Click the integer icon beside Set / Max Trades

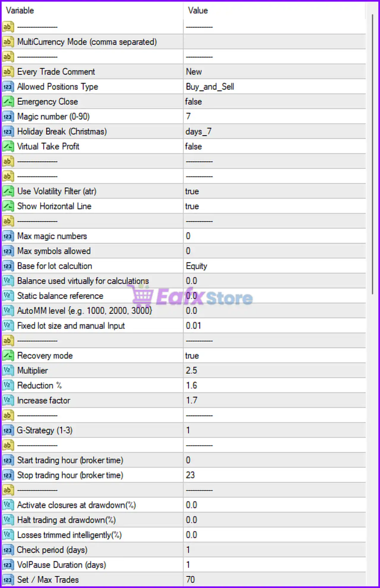coord(8,580)
